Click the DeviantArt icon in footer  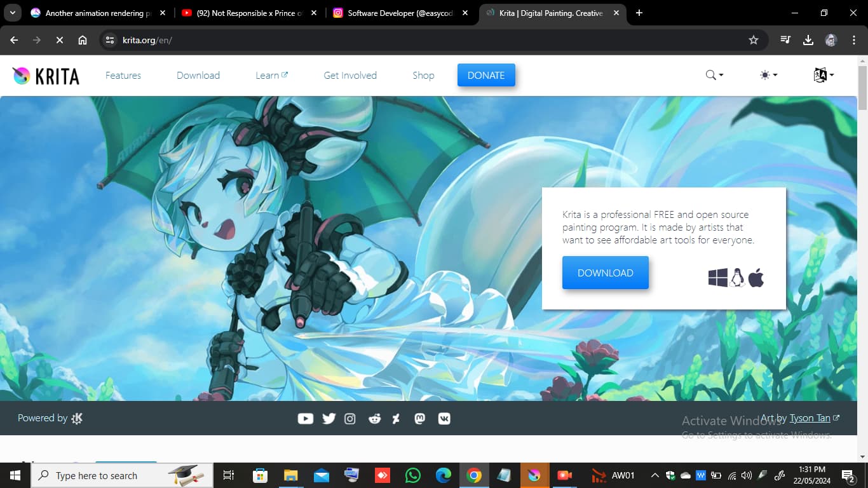click(397, 419)
